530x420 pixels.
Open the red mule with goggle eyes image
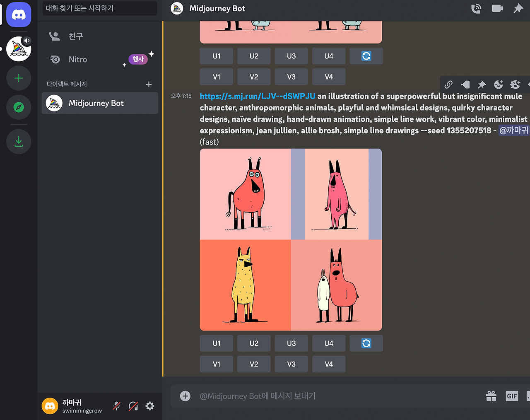tap(246, 194)
